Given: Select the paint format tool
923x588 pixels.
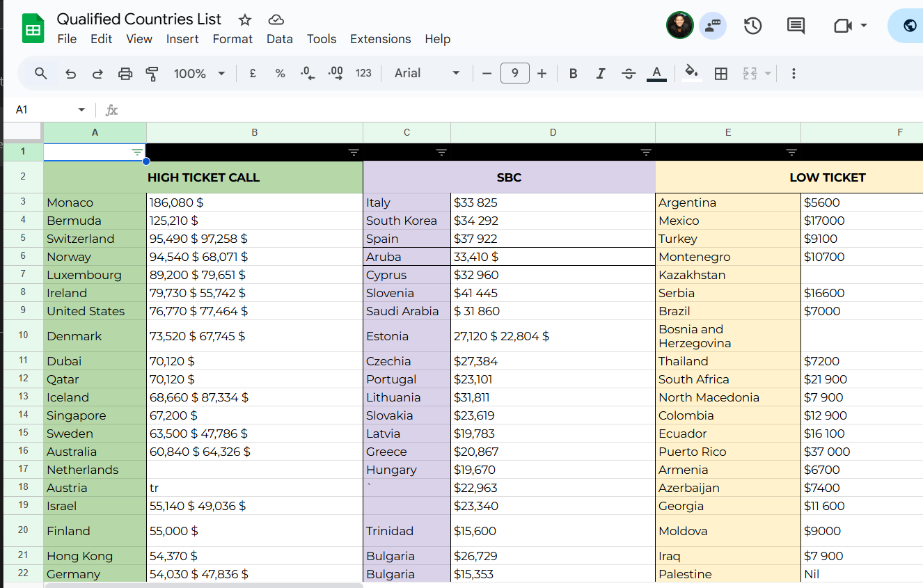Looking at the screenshot, I should point(152,74).
